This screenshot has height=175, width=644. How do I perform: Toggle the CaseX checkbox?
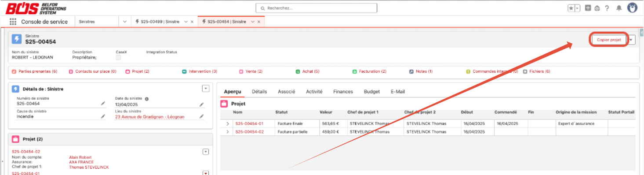(x=118, y=57)
